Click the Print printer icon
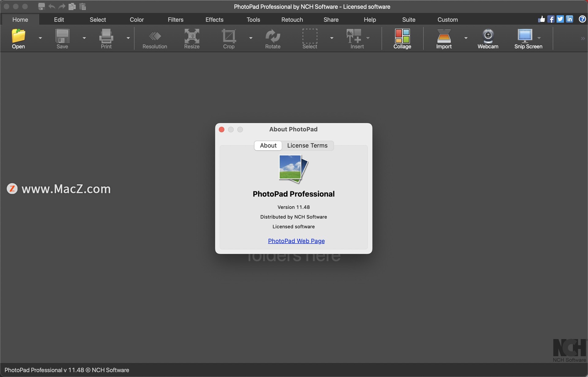Image resolution: width=588 pixels, height=377 pixels. 106,36
